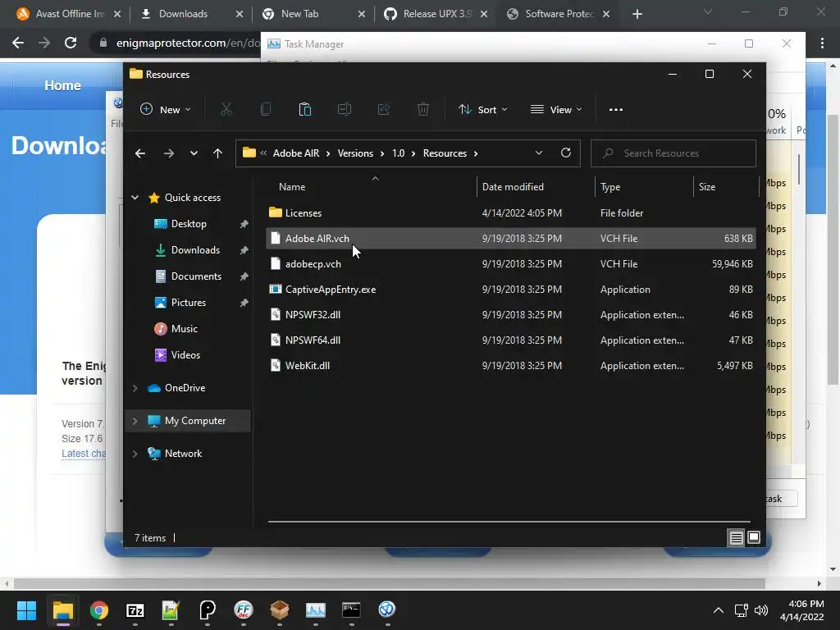
Task: Open Windows Start menu
Action: pos(26,609)
